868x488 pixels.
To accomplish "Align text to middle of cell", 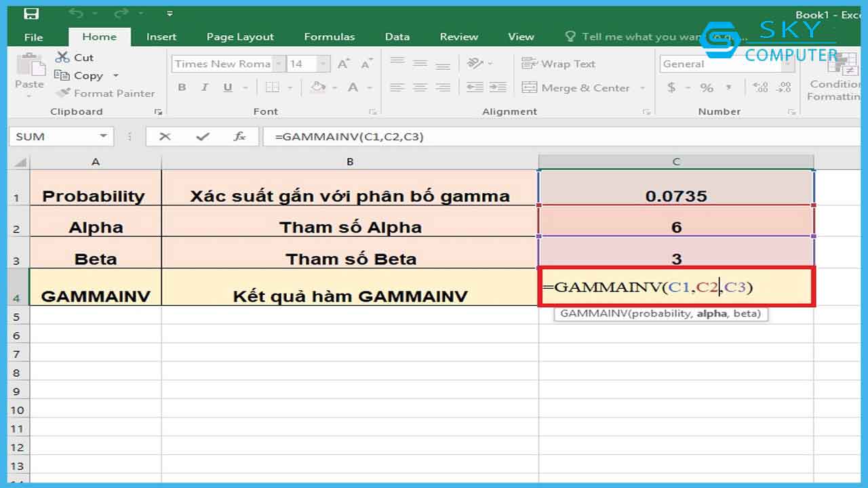I will tap(420, 63).
